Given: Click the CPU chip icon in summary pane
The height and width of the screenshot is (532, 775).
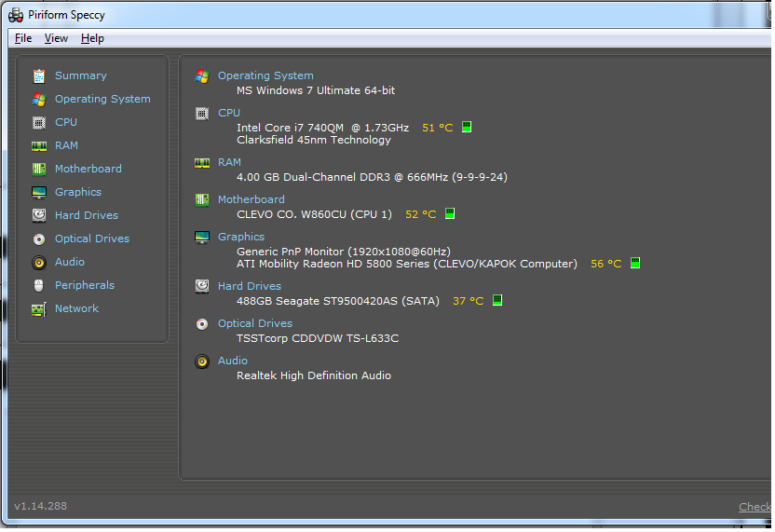Looking at the screenshot, I should point(202,114).
